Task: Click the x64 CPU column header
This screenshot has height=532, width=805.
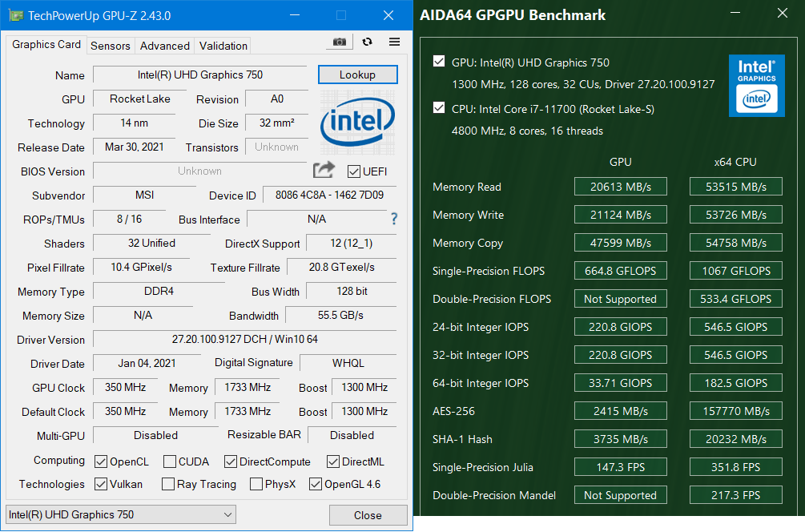Action: click(735, 162)
